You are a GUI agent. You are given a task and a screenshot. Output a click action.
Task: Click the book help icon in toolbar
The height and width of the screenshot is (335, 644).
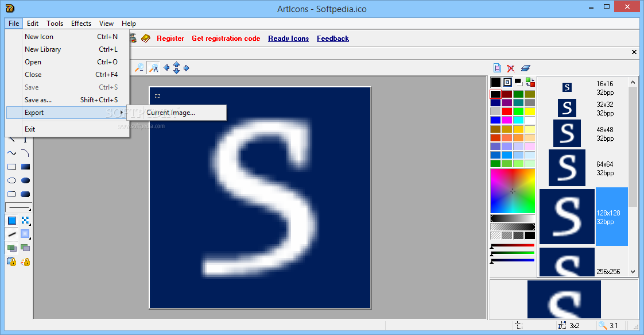[x=146, y=38]
